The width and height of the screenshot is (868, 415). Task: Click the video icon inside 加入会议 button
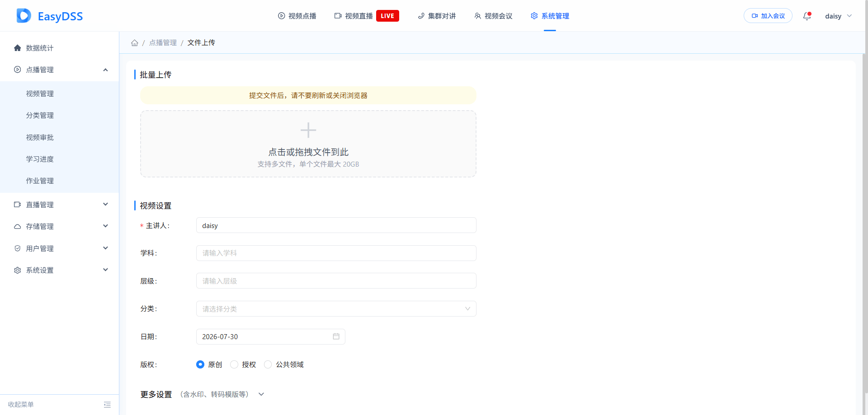click(755, 16)
